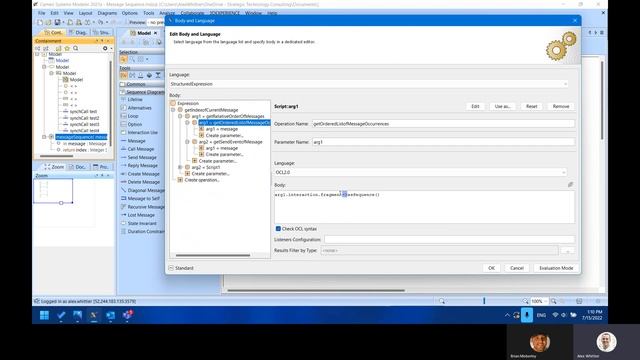Pick the State Invariant tool
Viewport: 640px width, 360px height.
tap(139, 223)
